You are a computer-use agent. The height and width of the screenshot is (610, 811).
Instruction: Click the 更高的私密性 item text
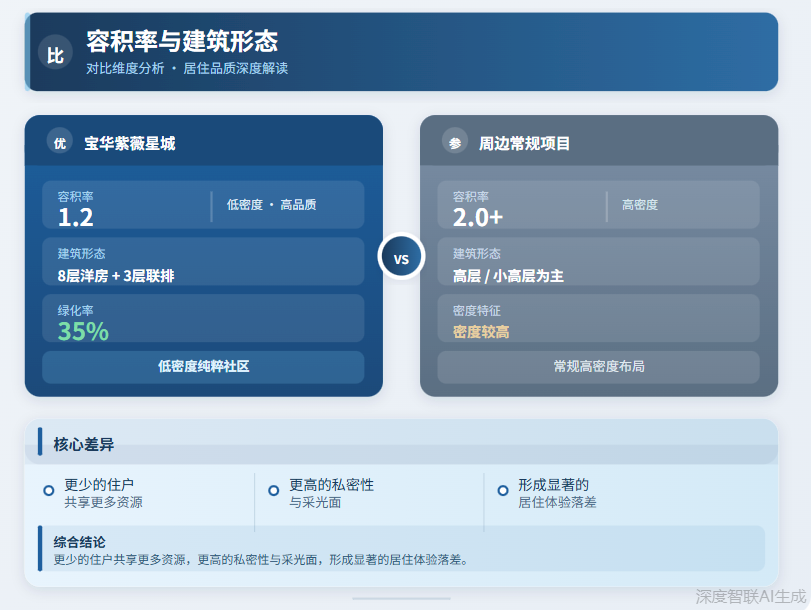click(332, 485)
